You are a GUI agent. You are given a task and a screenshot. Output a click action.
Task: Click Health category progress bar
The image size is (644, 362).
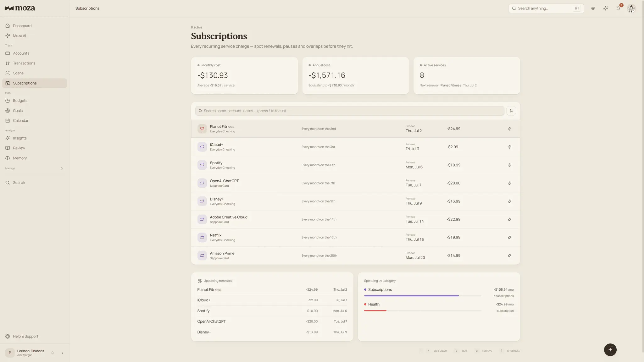(x=422, y=311)
